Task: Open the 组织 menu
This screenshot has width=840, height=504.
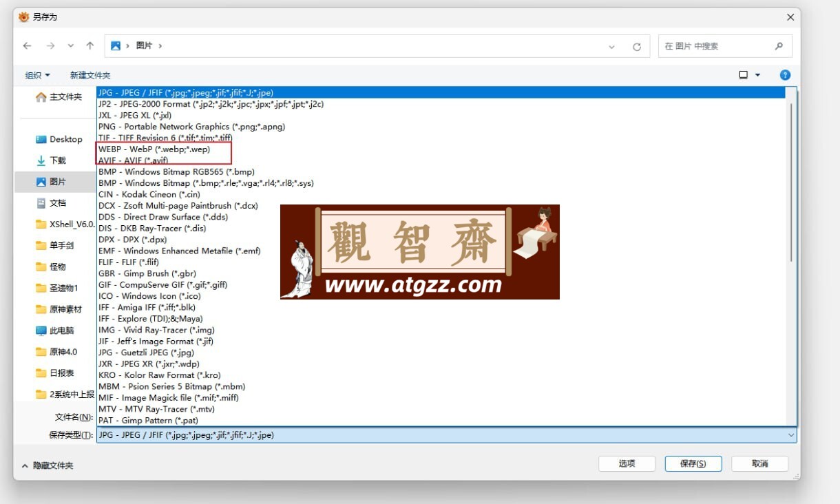Action: [x=38, y=75]
